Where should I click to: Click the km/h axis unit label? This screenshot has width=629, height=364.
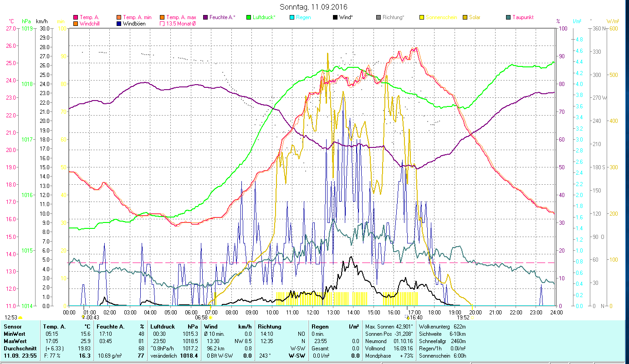[x=41, y=21]
